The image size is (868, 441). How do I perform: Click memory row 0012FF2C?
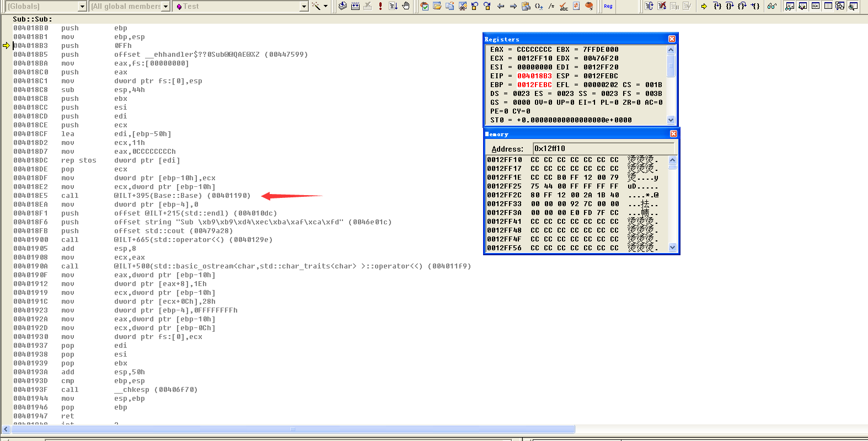coord(572,195)
